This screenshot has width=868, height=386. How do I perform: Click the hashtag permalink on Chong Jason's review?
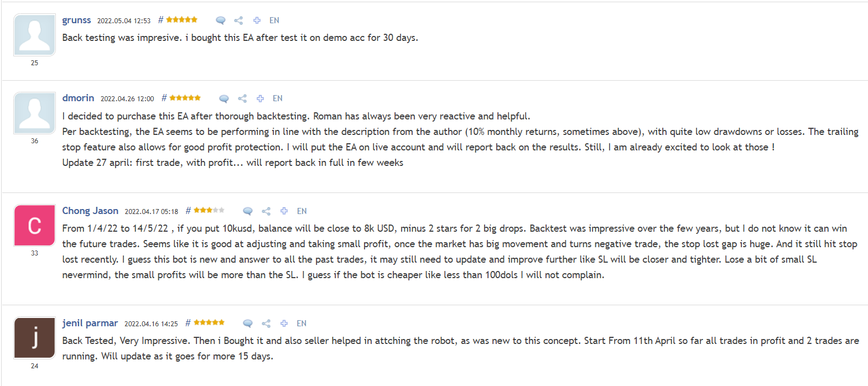[x=188, y=211]
